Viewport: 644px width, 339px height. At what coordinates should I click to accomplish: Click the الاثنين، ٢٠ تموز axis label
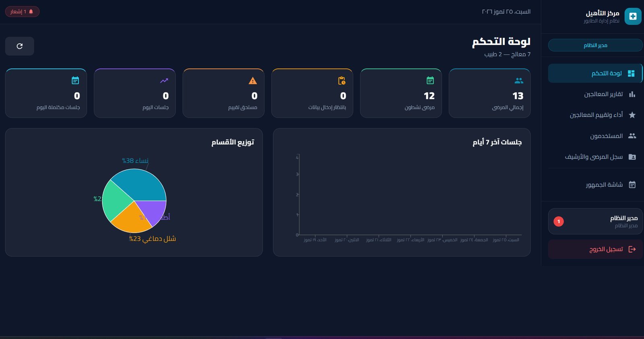tap(347, 240)
